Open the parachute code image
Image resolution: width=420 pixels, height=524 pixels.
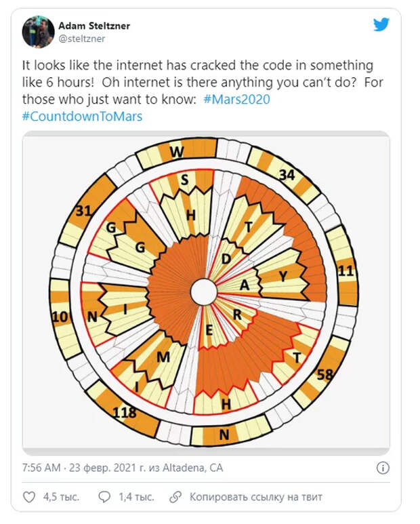pyautogui.click(x=206, y=293)
